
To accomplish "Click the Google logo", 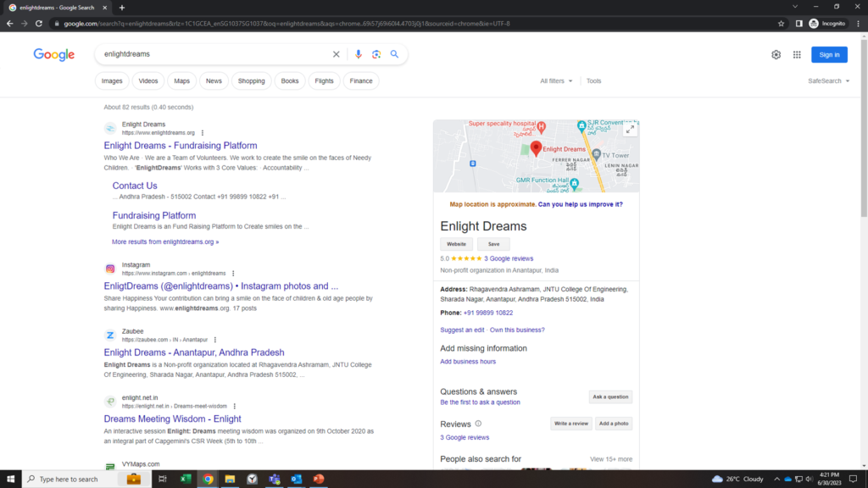I will coord(54,54).
